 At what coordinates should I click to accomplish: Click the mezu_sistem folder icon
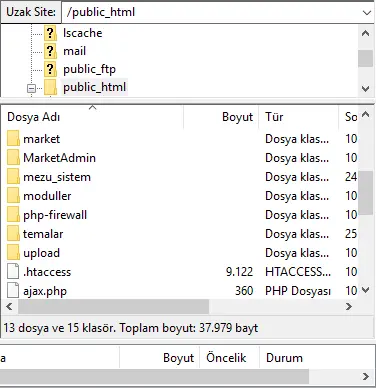(x=13, y=177)
